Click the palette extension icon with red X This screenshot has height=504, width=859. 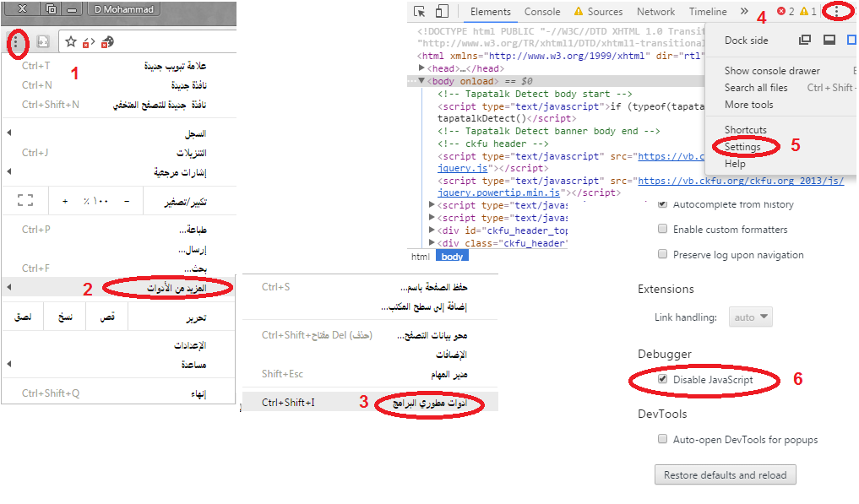[x=107, y=41]
